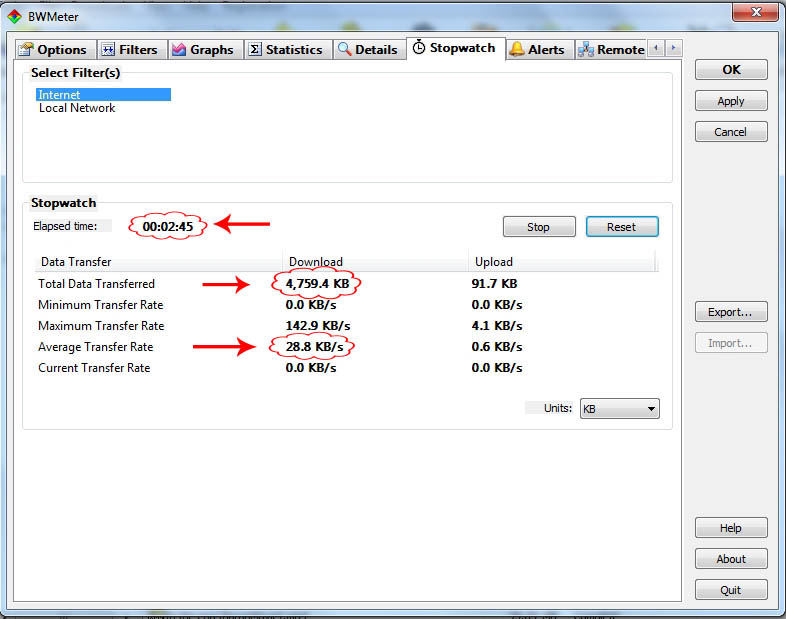Switch to the Remote tab
The height and width of the screenshot is (619, 786).
612,50
